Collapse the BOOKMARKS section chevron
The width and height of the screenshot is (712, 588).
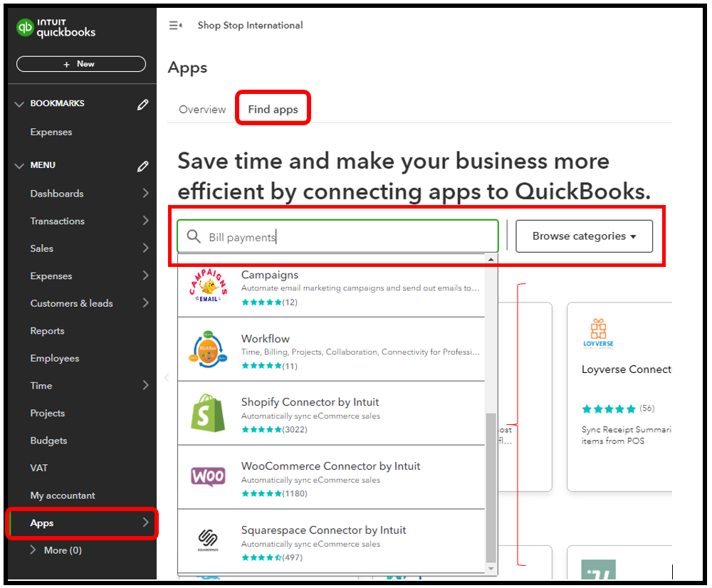(19, 103)
